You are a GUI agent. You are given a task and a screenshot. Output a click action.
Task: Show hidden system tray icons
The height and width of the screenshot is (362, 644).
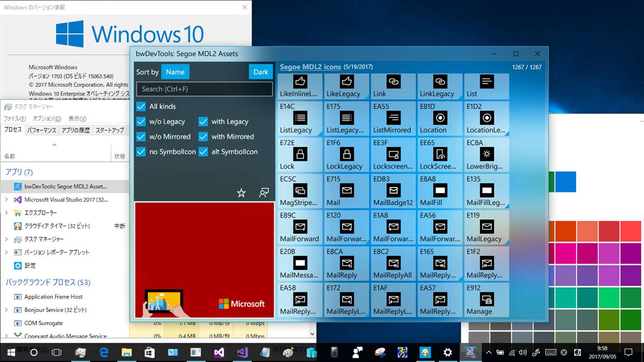(x=489, y=352)
